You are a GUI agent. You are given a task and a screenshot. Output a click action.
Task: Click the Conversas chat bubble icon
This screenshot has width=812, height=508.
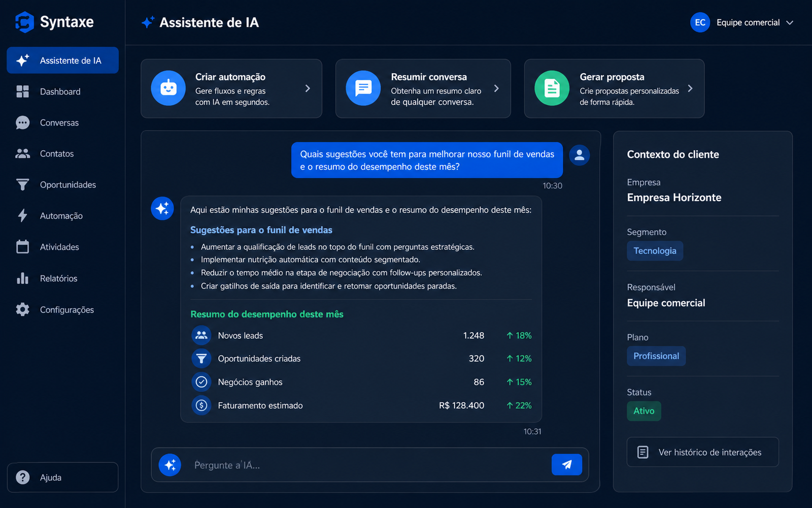click(22, 122)
